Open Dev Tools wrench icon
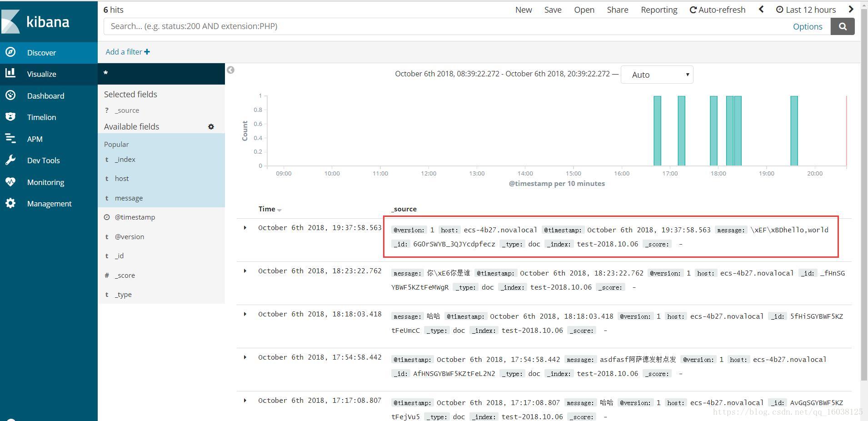The width and height of the screenshot is (868, 421). tap(10, 160)
